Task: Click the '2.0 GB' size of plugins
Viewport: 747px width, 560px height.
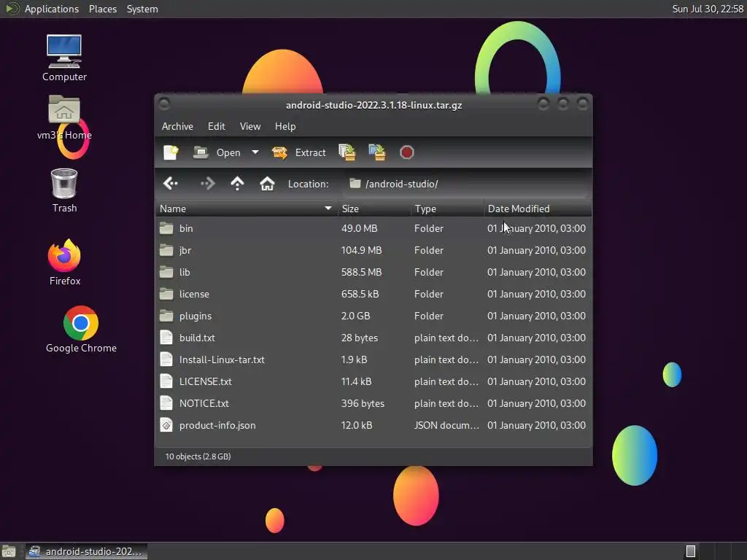Action: (x=355, y=316)
